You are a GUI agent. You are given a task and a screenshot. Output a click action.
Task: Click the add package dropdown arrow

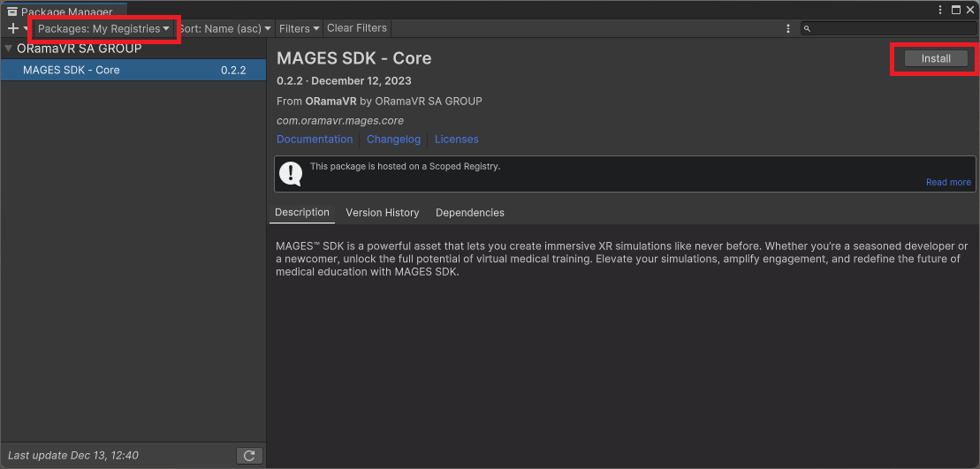pyautogui.click(x=26, y=29)
